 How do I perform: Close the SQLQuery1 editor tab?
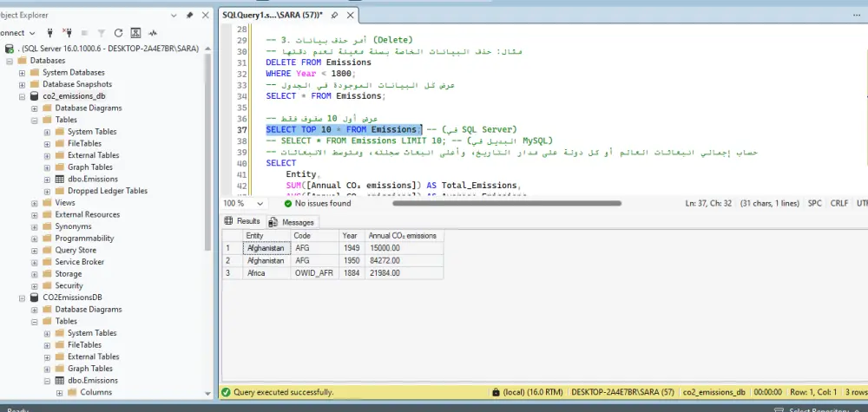point(349,16)
